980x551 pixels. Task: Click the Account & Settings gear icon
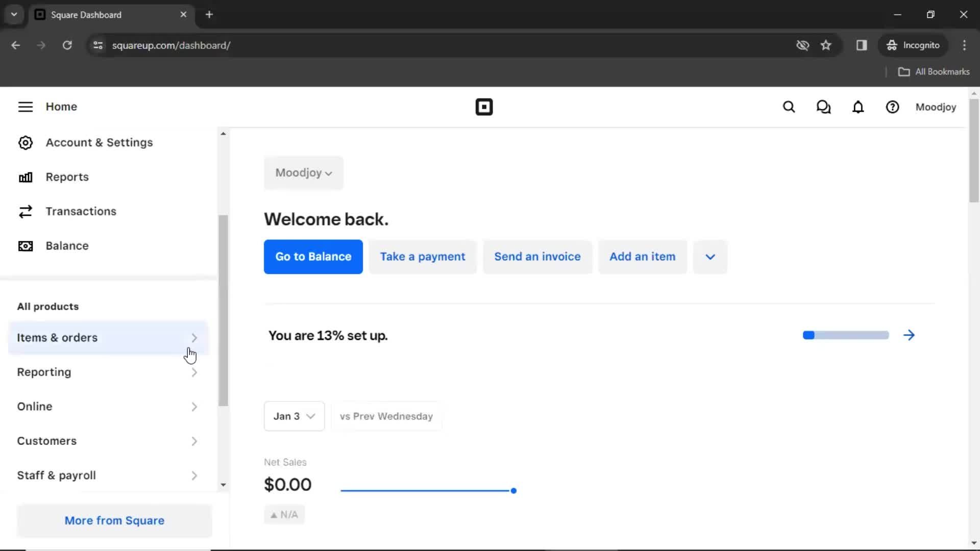click(25, 142)
